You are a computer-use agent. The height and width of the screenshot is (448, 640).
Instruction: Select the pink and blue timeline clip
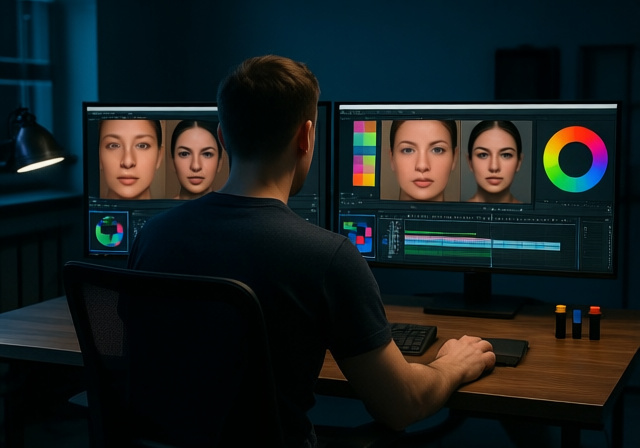pos(482,244)
